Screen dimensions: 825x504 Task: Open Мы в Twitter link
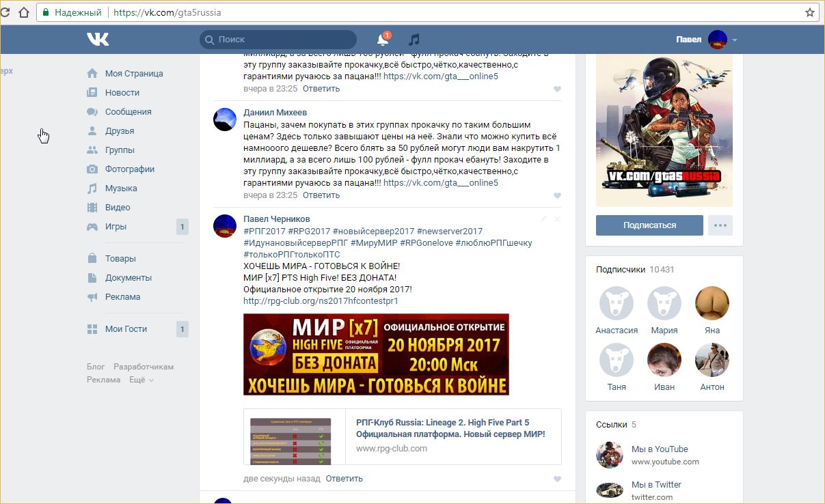(x=656, y=485)
